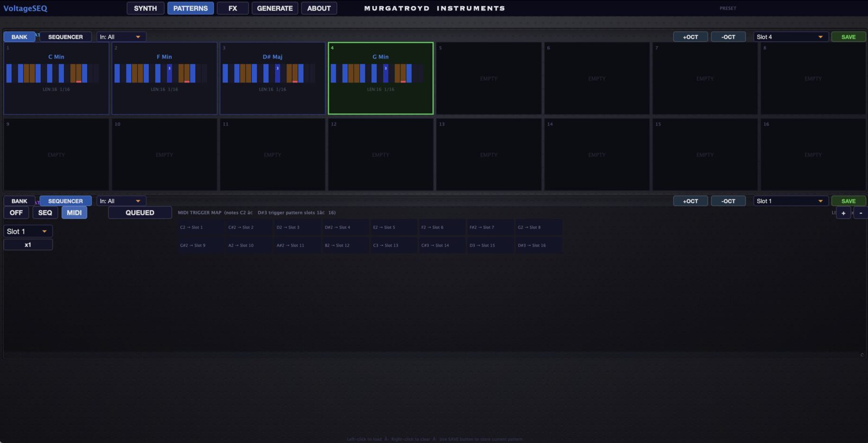Click the 'C#3 → Slot 14' trigger cell
The image size is (868, 443).
442,245
